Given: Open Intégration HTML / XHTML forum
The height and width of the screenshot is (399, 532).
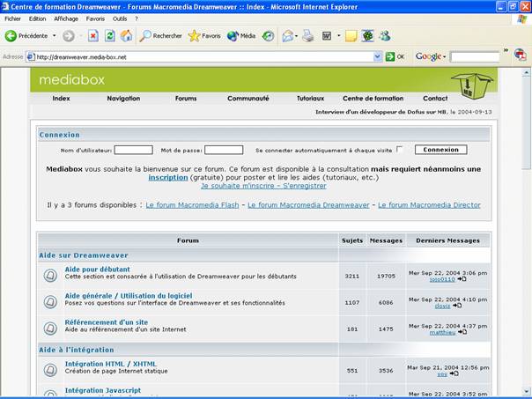Looking at the screenshot, I should point(111,364).
